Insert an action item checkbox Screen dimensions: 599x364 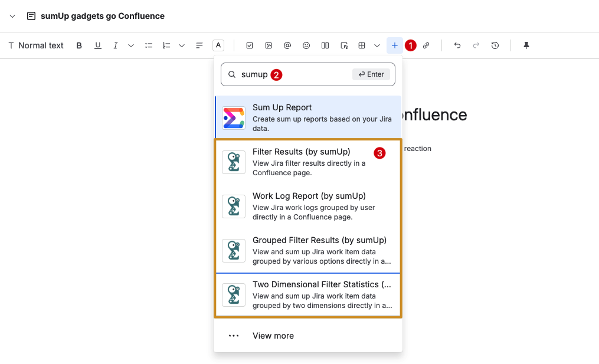click(250, 45)
